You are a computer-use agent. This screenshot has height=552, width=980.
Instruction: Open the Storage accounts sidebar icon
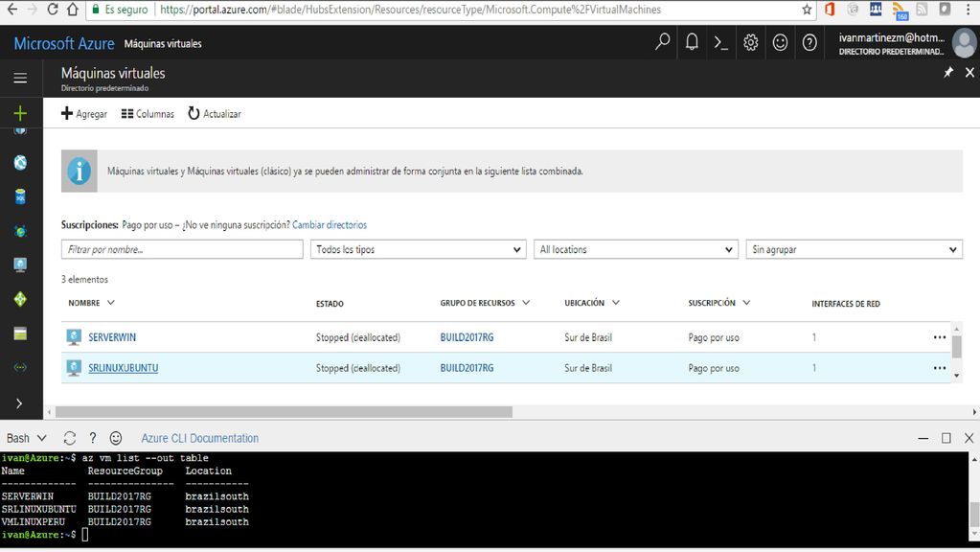20,333
